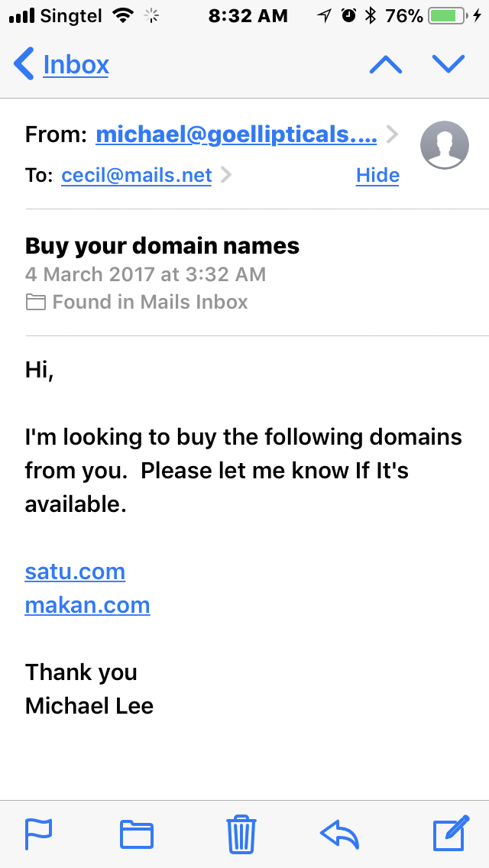Go back to Inbox

(x=61, y=65)
